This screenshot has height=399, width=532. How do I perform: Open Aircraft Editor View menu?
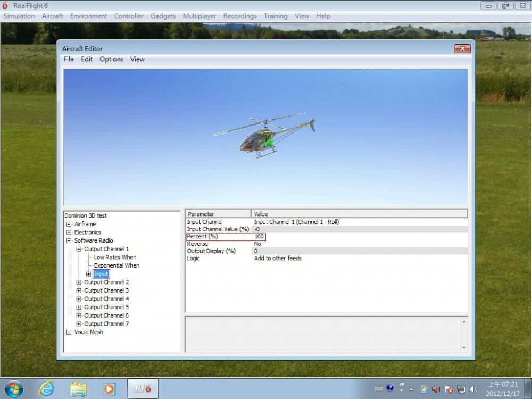click(x=137, y=59)
